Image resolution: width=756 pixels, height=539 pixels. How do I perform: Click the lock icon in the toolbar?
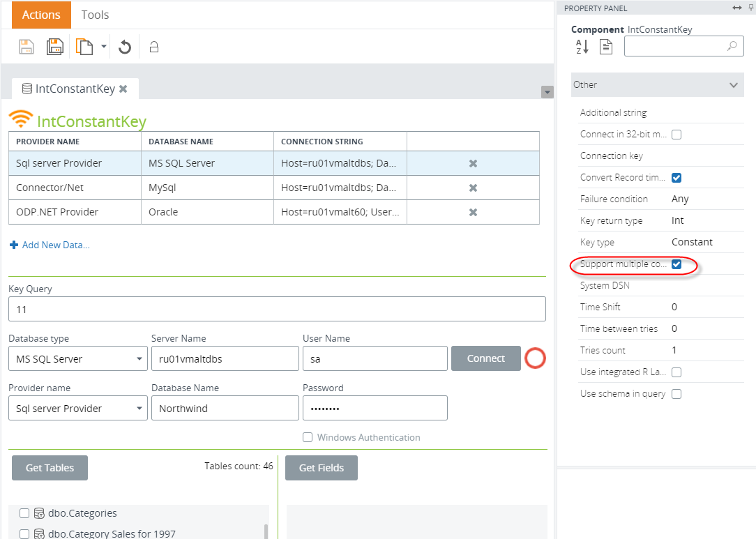pos(154,47)
